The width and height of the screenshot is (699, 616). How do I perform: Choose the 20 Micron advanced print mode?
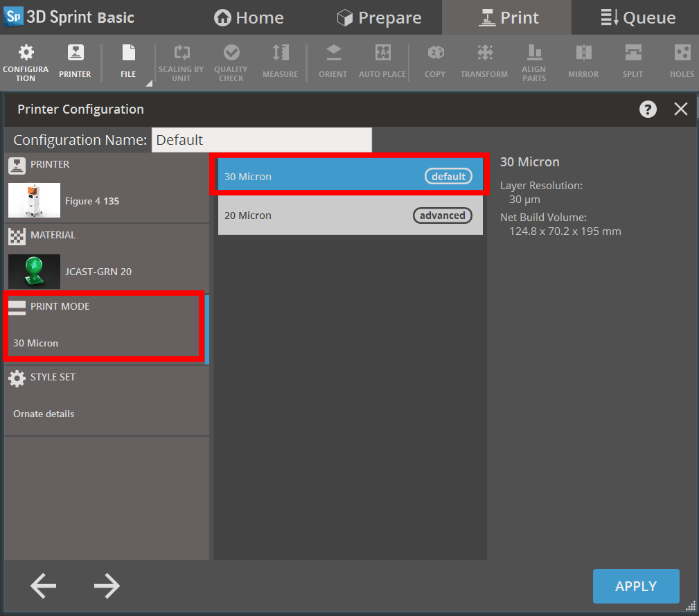tap(350, 215)
